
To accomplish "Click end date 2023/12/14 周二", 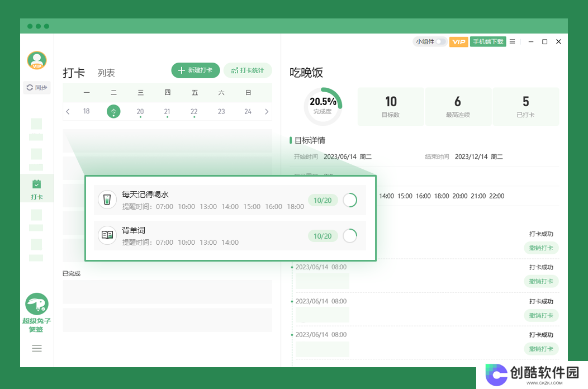I will click(479, 157).
